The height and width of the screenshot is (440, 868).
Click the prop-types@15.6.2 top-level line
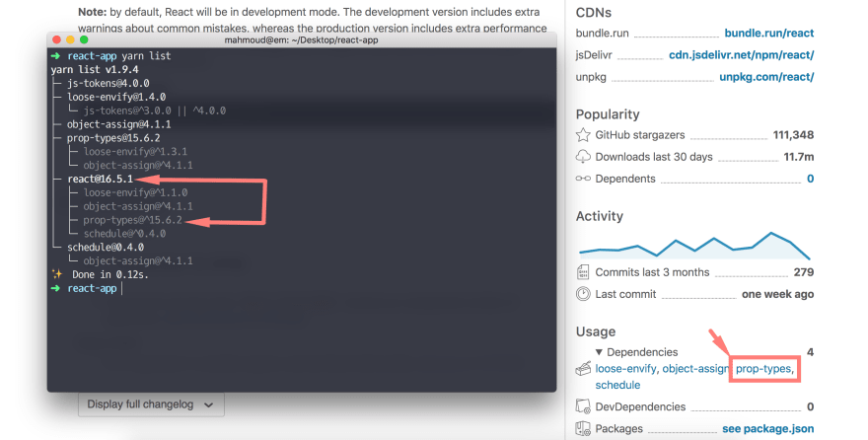(x=113, y=138)
